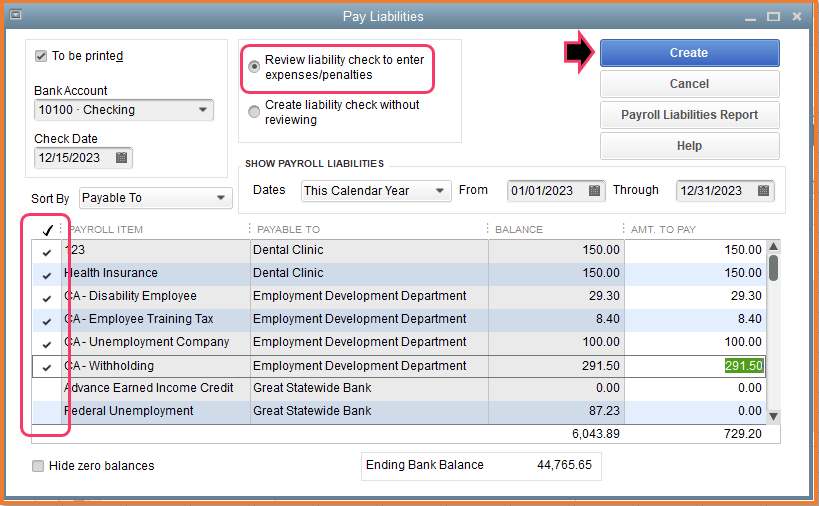Click CA - Disability Employee item name

point(130,296)
